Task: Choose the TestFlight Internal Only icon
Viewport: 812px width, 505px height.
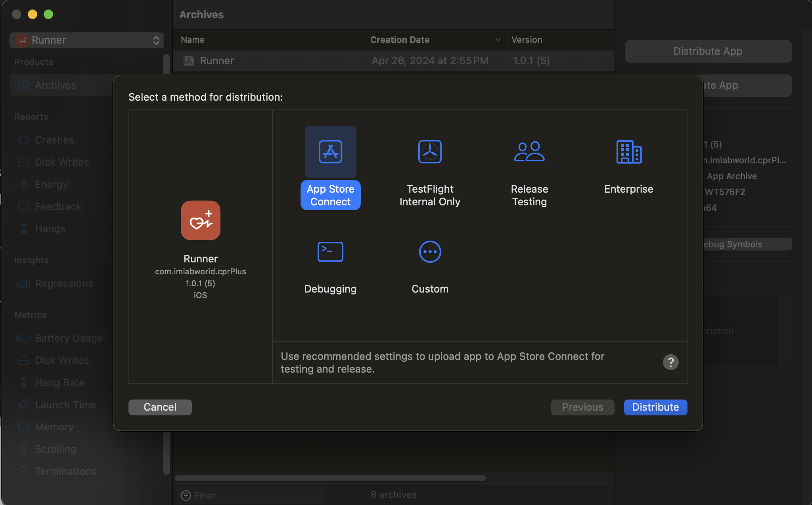Action: (x=430, y=151)
